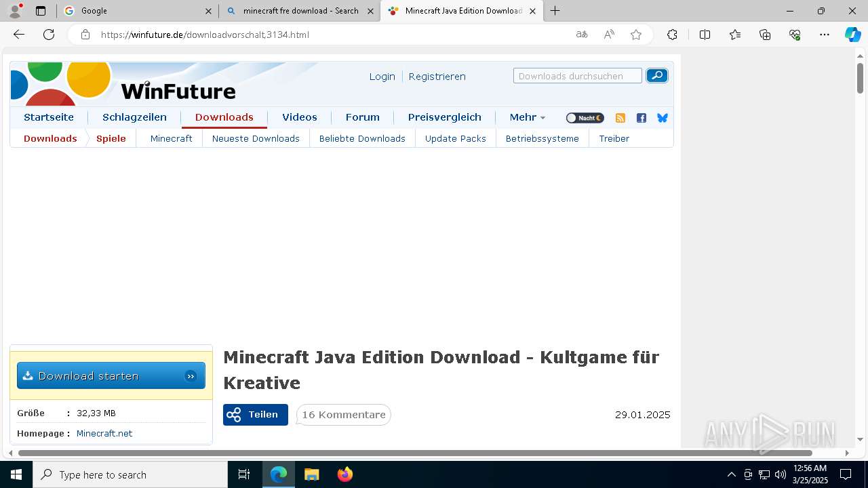Open the tab actions menu icon
The width and height of the screenshot is (868, 488).
tap(41, 11)
